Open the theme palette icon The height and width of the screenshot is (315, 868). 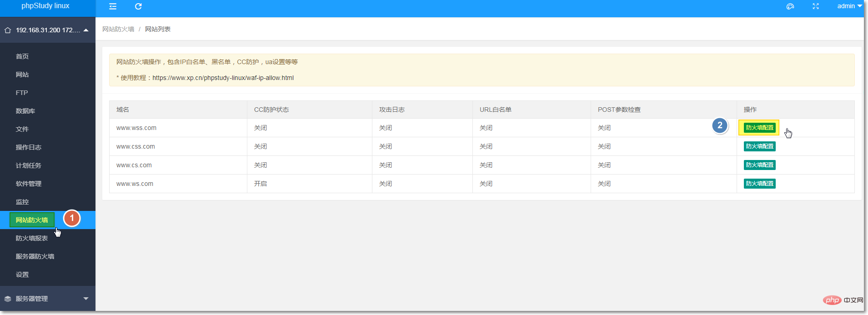coord(790,6)
